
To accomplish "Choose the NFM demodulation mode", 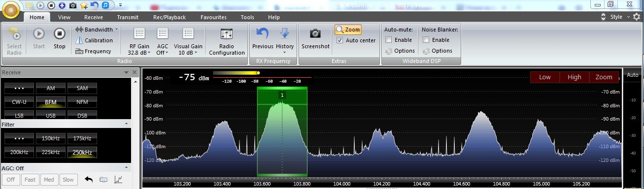I will [x=82, y=102].
